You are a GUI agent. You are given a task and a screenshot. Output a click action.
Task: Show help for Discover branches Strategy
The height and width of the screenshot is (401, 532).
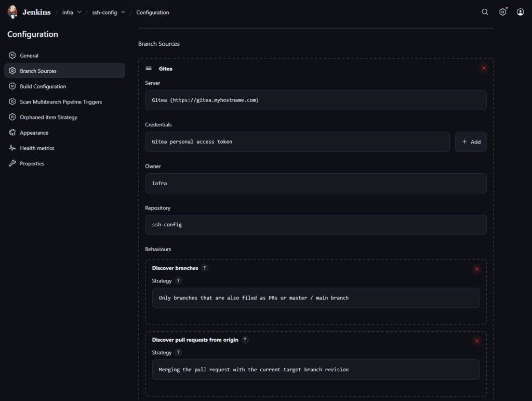pos(178,281)
